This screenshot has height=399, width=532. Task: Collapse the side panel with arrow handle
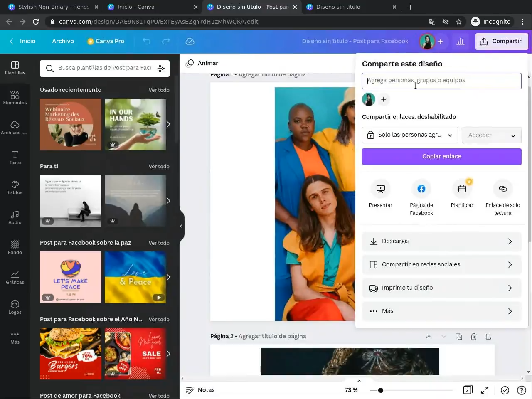tap(181, 226)
